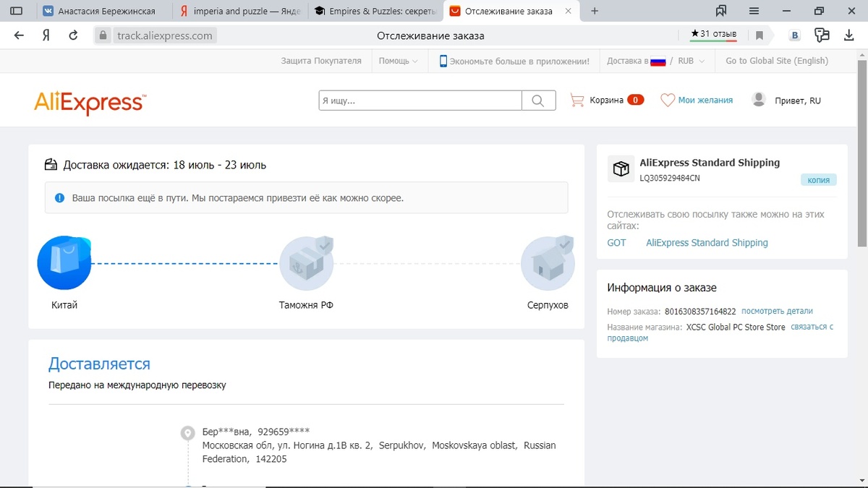This screenshot has width=868, height=488.
Task: Click the AliExpress logo
Action: pyautogui.click(x=90, y=103)
